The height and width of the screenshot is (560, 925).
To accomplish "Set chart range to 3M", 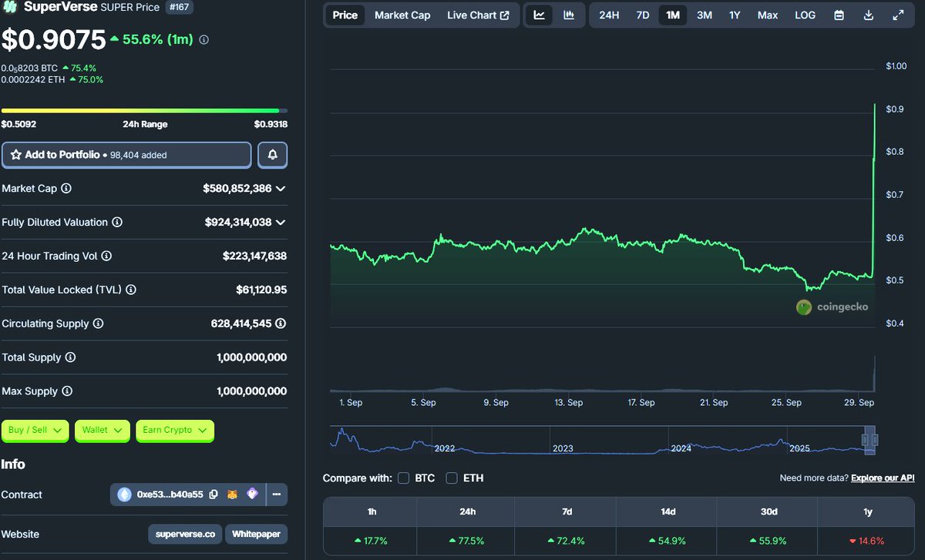I will [x=705, y=15].
